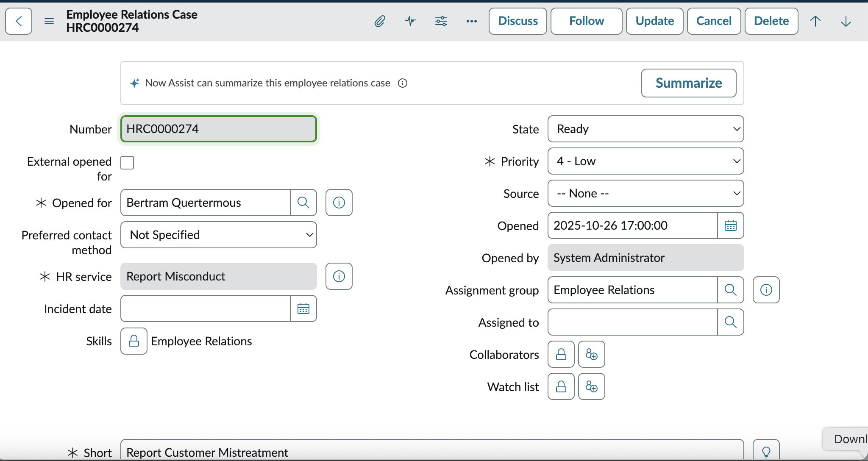Click the Employee Relations Case header title
Screen dimensions: 868x461
pyautogui.click(x=132, y=14)
